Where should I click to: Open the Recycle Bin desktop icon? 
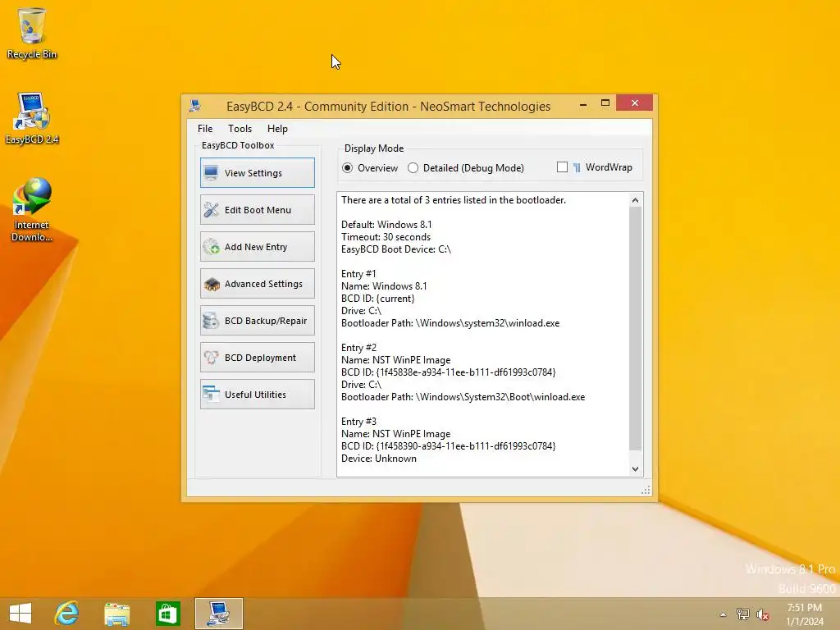(32, 33)
